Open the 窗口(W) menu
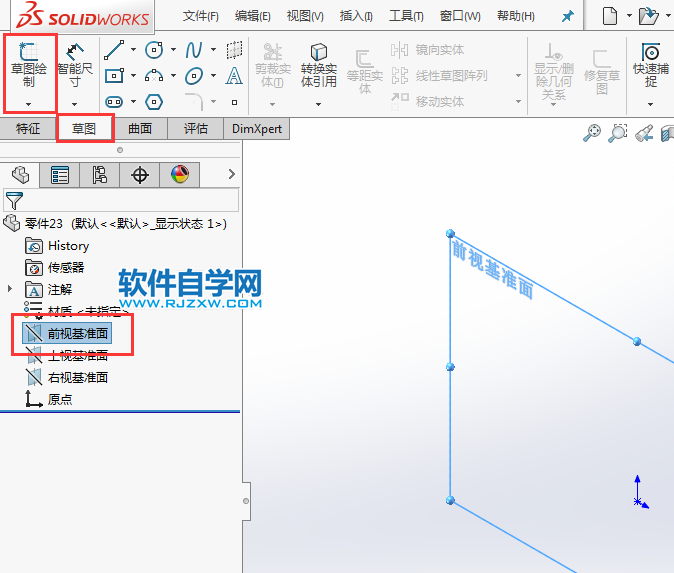The width and height of the screenshot is (674, 573). click(460, 16)
